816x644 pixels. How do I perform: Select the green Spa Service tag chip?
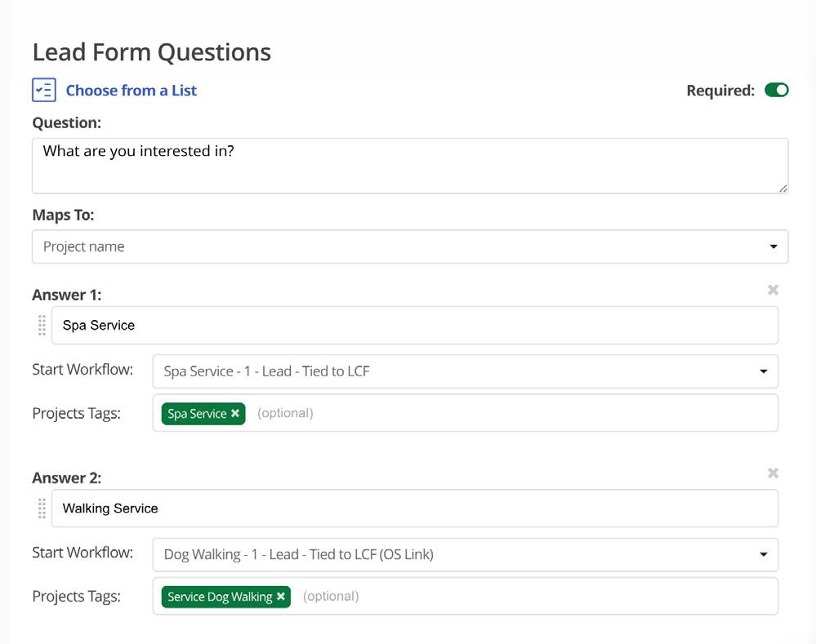pyautogui.click(x=196, y=414)
